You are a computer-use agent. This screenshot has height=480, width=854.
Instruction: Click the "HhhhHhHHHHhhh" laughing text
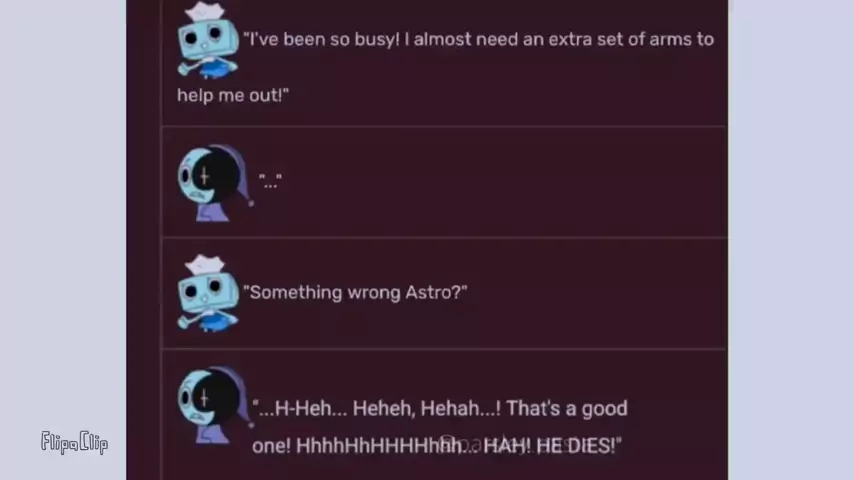379,446
